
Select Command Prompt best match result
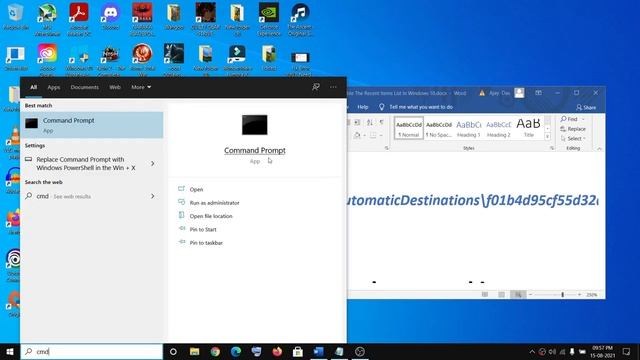(92, 125)
